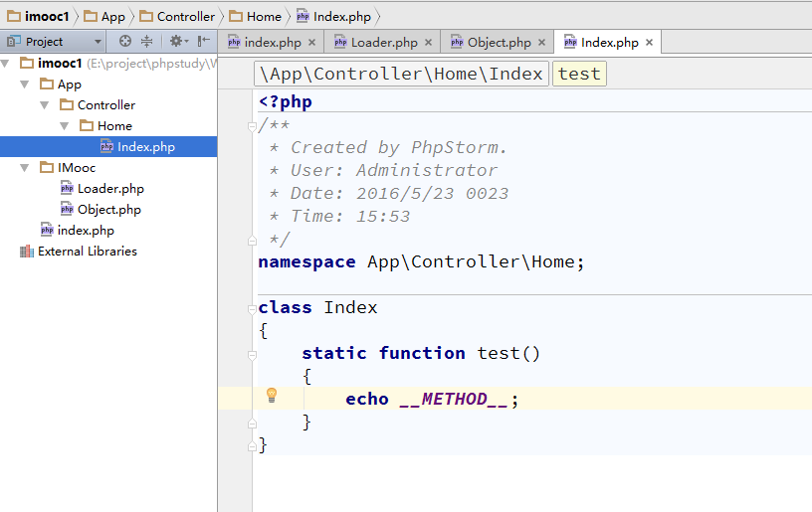Screen dimensions: 812x512
Task: Select Index.php in the project tree
Action: (108, 147)
